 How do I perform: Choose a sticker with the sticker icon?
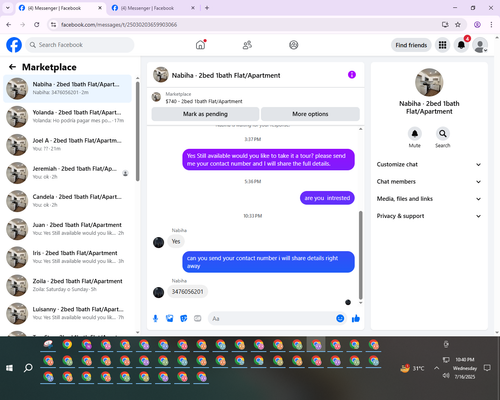pos(184,319)
